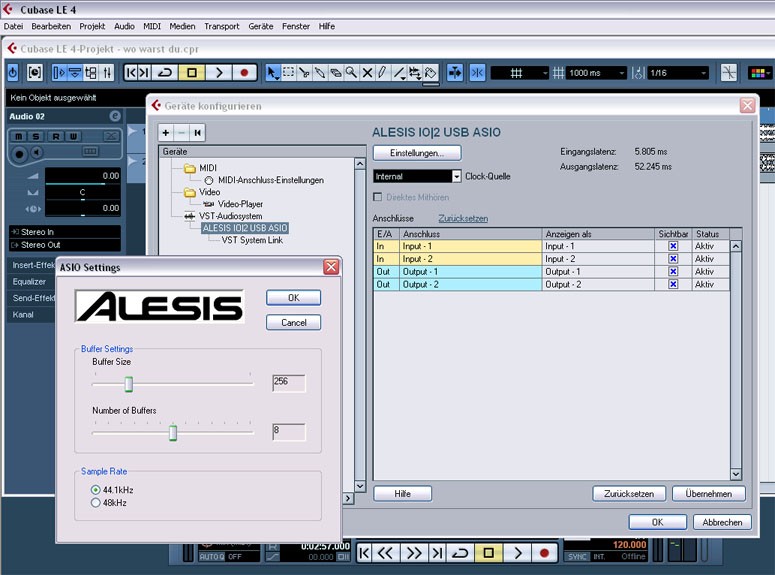Toggle Sichtbar checkbox for Input - 2
This screenshot has height=575, width=775.
pyautogui.click(x=673, y=259)
